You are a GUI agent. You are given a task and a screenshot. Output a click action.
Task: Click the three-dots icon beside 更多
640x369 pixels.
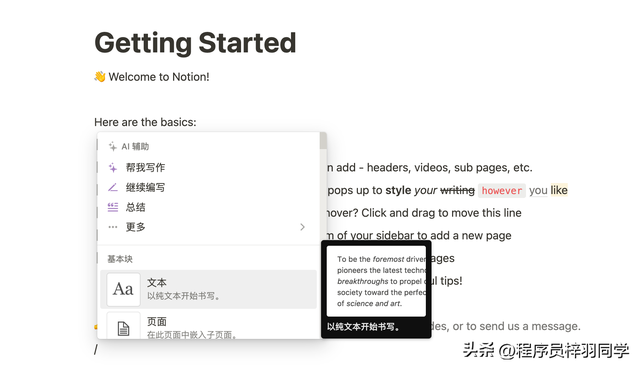pyautogui.click(x=113, y=227)
